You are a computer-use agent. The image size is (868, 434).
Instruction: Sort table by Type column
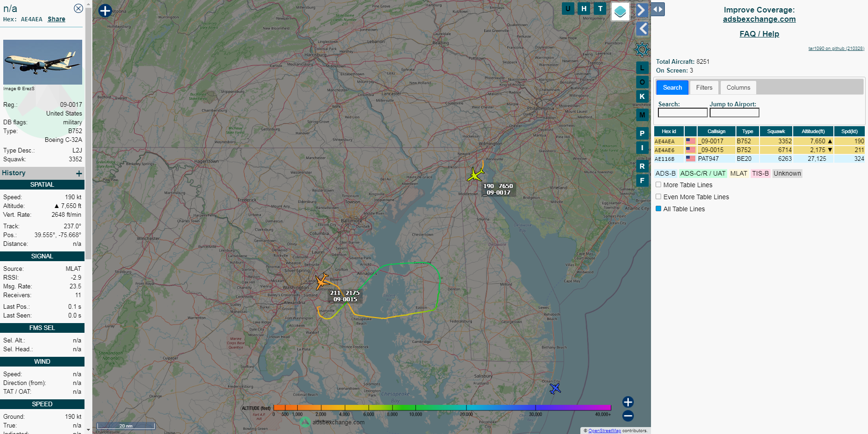[x=747, y=131]
